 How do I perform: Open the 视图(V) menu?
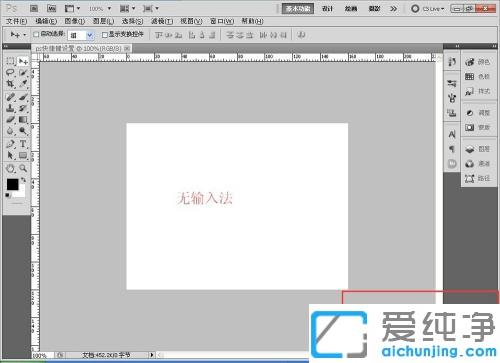(x=191, y=21)
